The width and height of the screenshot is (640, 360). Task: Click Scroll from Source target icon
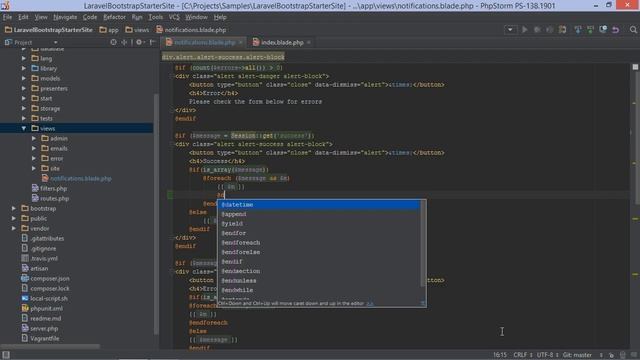(113, 42)
